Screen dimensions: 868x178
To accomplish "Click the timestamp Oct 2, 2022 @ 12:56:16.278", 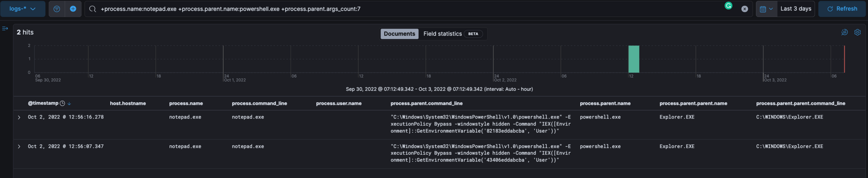I will pos(66,117).
